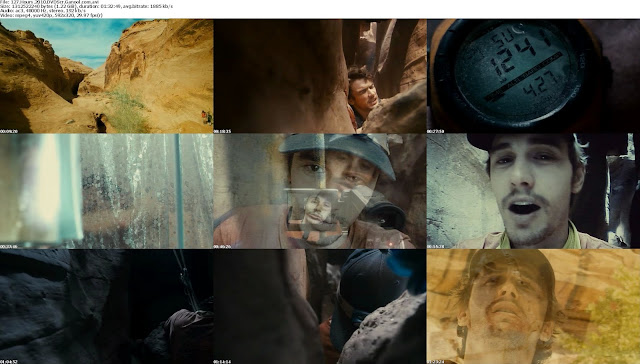Click the Size and duration info line
The image size is (640, 364).
pyautogui.click(x=86, y=7)
